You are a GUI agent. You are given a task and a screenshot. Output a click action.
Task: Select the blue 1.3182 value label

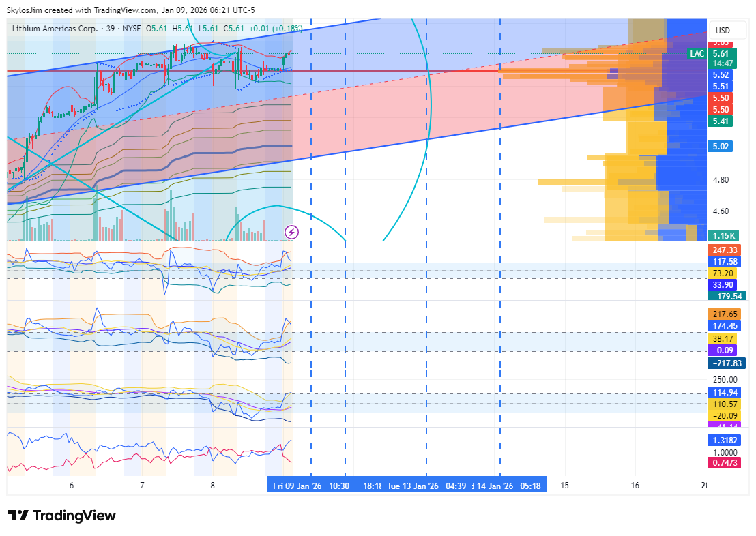723,441
